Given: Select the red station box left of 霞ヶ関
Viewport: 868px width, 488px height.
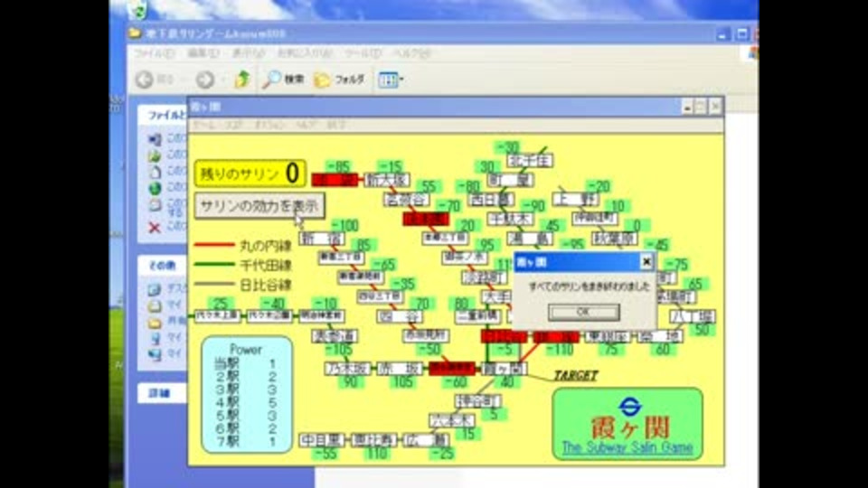Looking at the screenshot, I should tap(452, 369).
